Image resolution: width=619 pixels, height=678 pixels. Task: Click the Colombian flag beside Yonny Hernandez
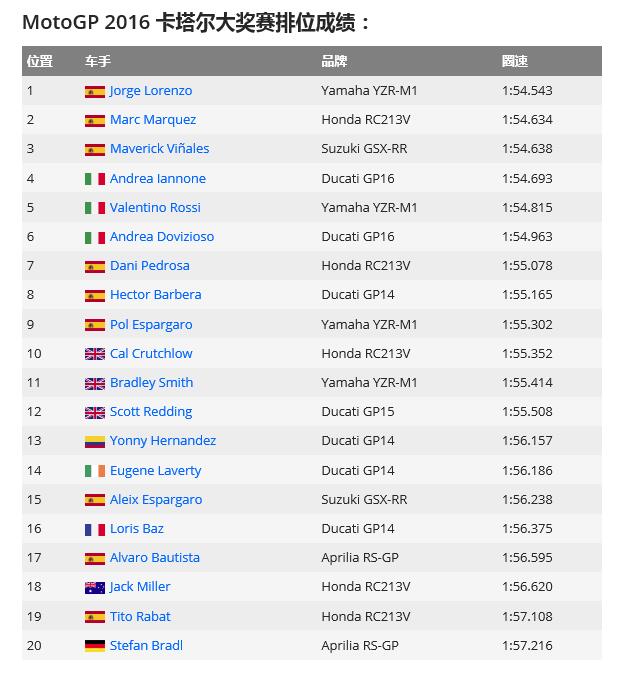[95, 441]
